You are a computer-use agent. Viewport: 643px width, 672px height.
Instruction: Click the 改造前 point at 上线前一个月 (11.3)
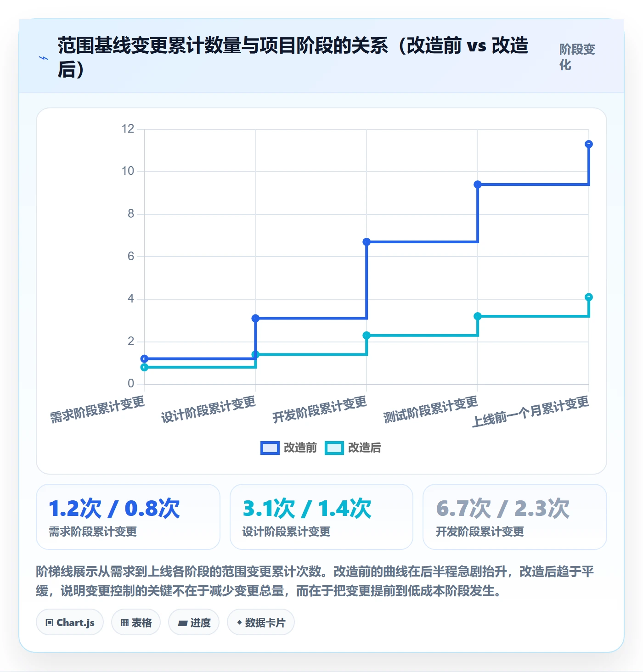coord(589,144)
